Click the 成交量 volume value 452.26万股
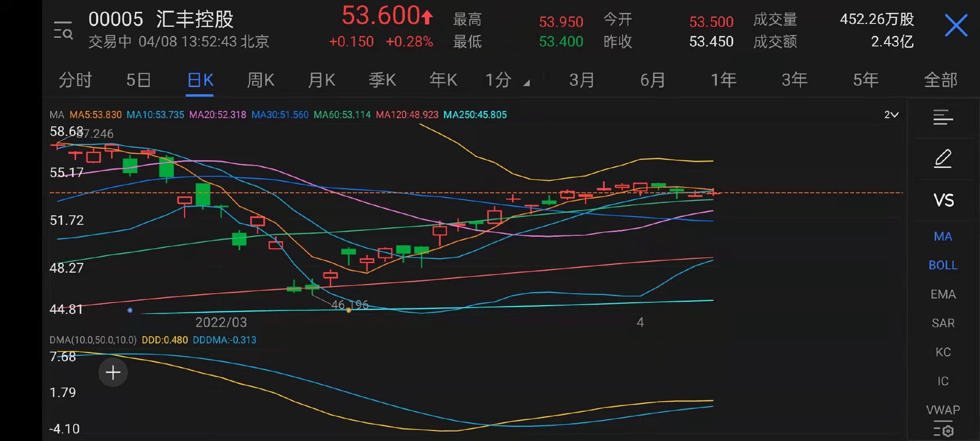980x441 pixels. [877, 19]
